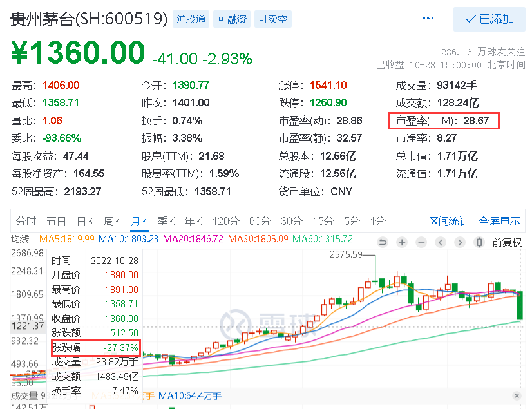
Task: Open 区间统计 link
Action: [x=449, y=222]
